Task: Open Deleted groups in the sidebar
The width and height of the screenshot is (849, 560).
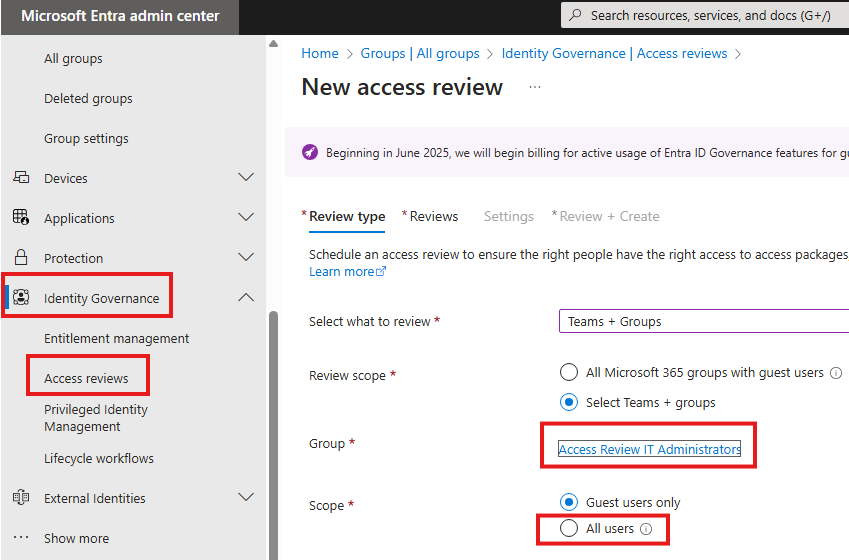Action: (88, 99)
